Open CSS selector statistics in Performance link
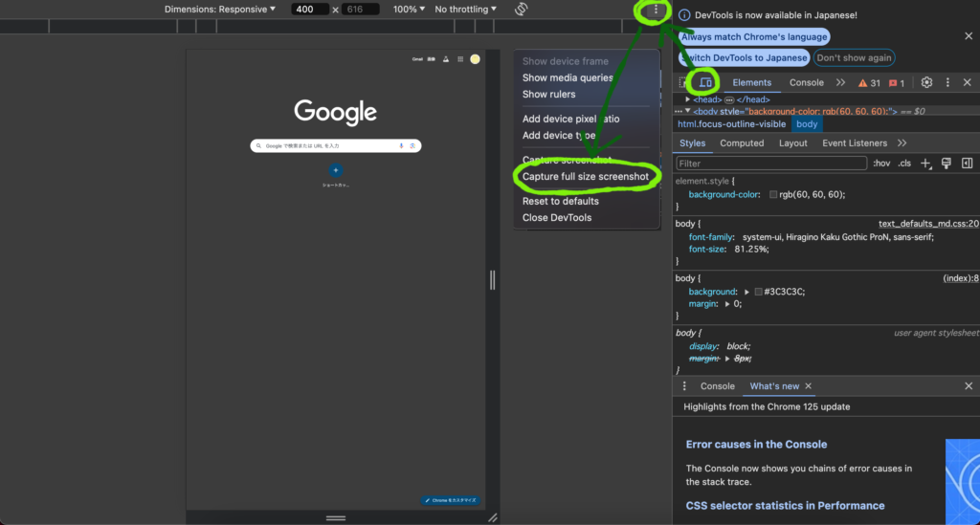This screenshot has width=980, height=525. pos(785,506)
